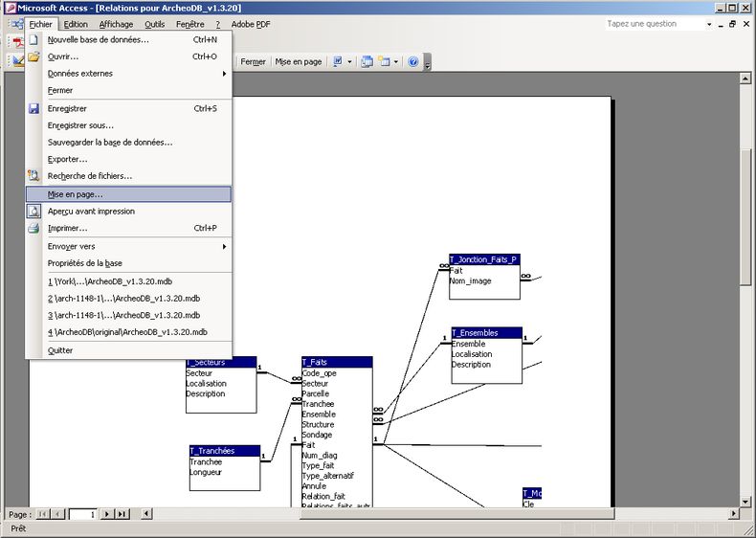Open the ? help menu

(217, 24)
